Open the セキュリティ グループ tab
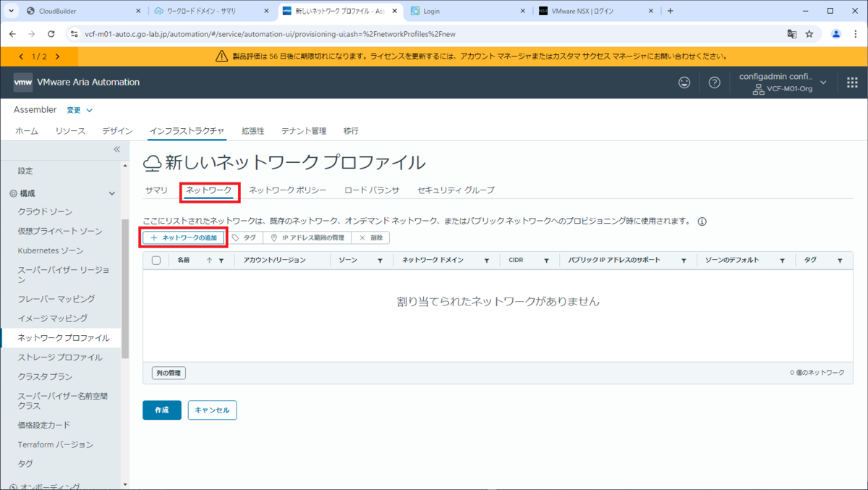 click(x=456, y=190)
